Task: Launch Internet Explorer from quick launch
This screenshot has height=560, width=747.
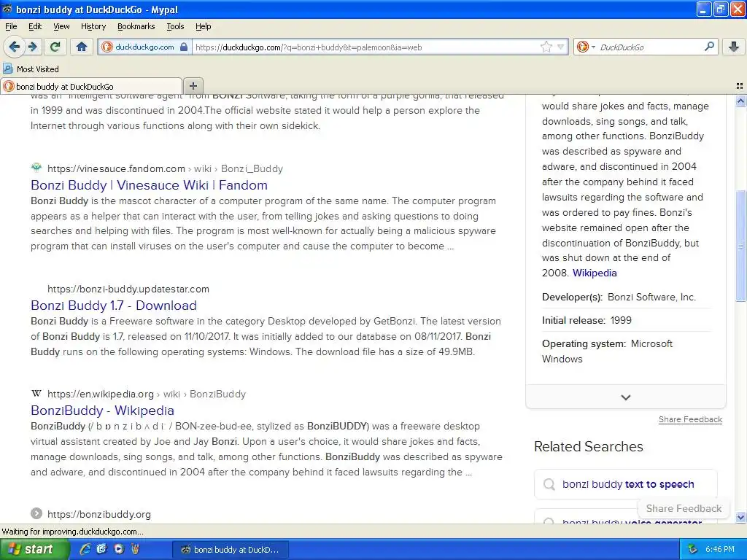Action: pyautogui.click(x=85, y=549)
